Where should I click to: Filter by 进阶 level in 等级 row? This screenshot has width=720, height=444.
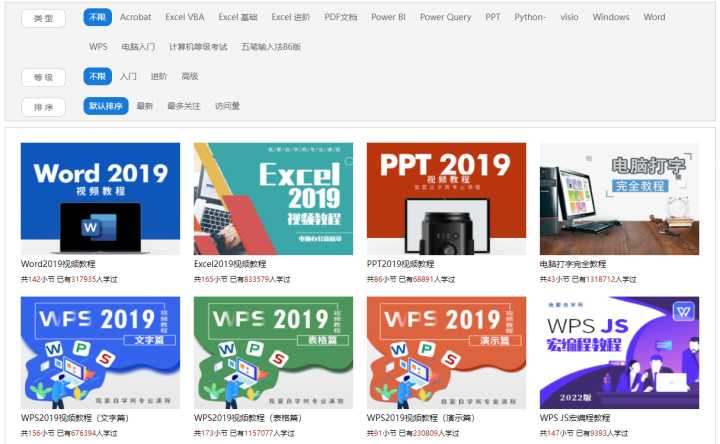click(159, 76)
